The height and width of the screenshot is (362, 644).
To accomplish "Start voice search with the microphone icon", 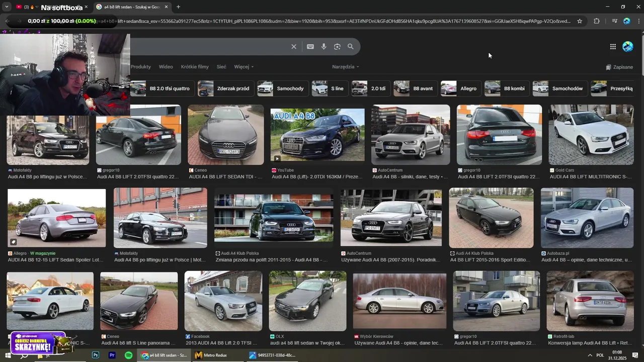I will [324, 47].
